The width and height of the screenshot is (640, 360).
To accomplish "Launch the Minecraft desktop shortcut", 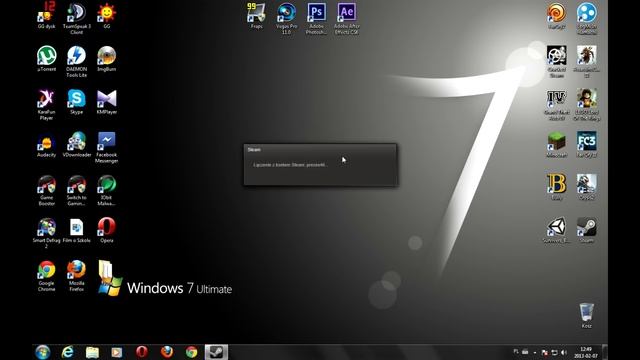I will 557,144.
